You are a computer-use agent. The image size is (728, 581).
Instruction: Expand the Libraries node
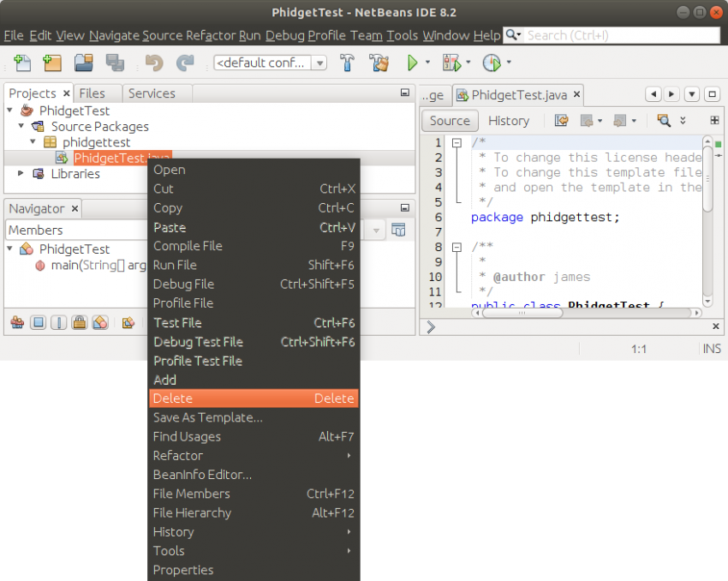click(x=21, y=173)
